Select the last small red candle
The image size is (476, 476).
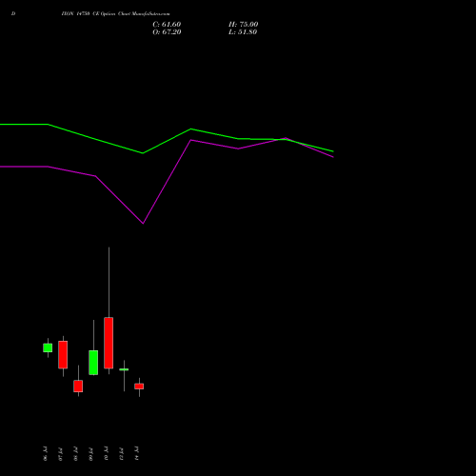coord(139,387)
